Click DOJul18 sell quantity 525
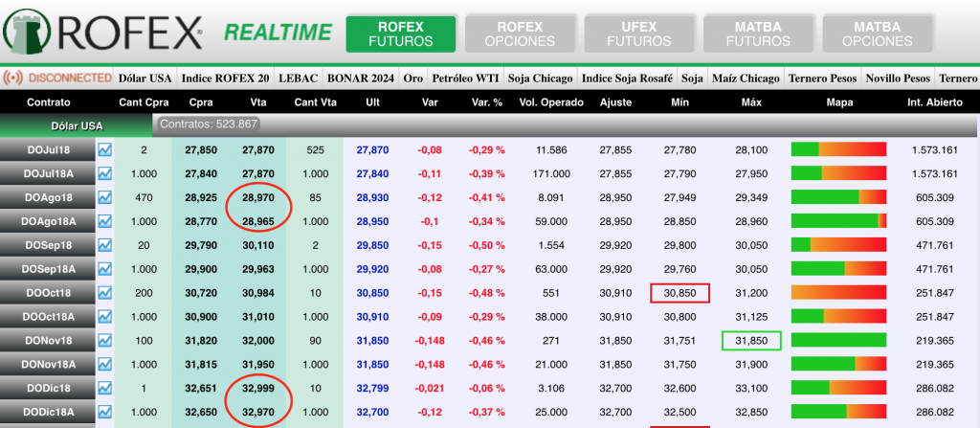Screen dimensions: 980x428 click(x=314, y=150)
